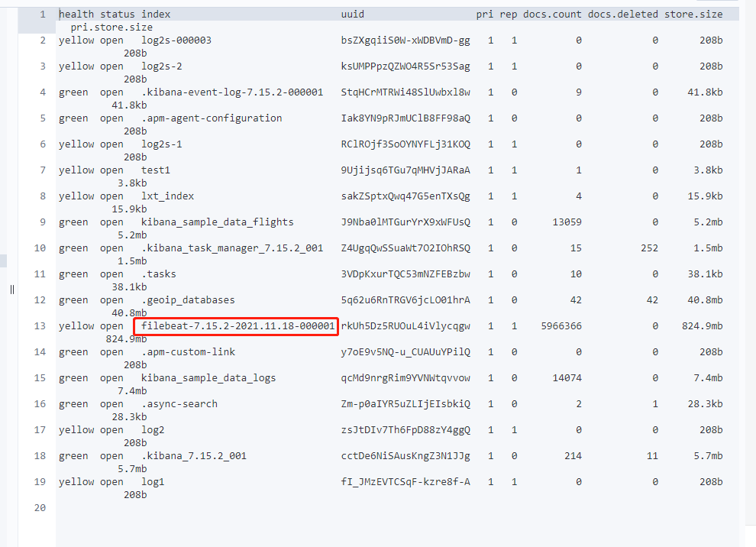
Task: Click the .apm-custom-link index name
Action: coord(188,352)
